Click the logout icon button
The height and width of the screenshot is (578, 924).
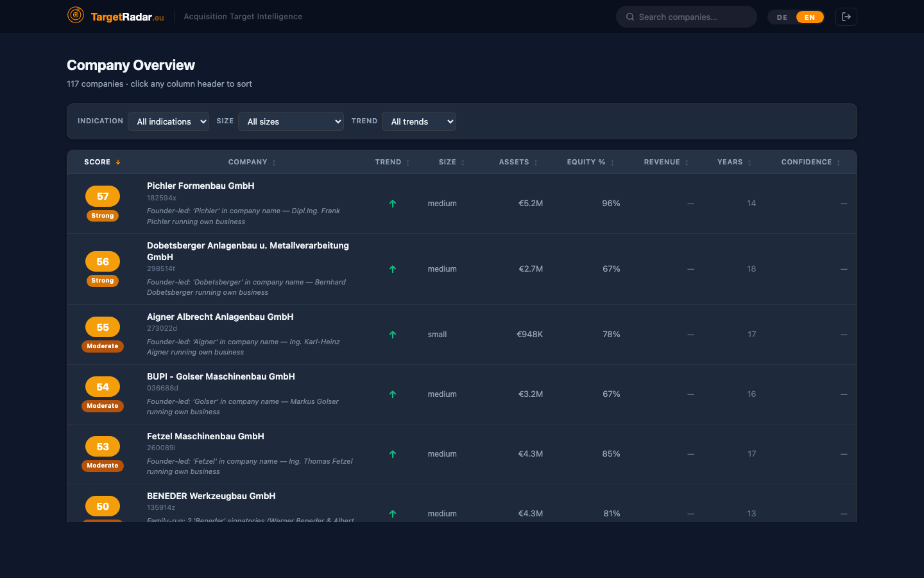[846, 17]
